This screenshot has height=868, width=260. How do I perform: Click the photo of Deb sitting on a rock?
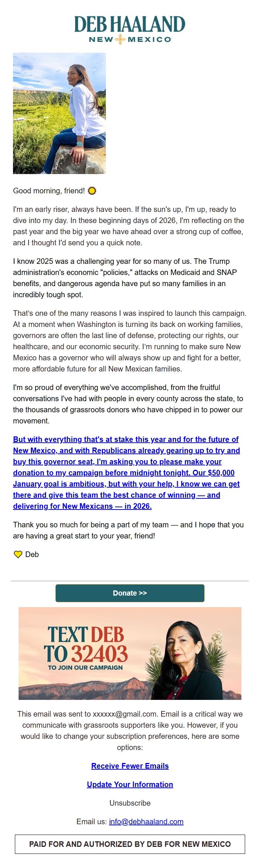tap(59, 113)
